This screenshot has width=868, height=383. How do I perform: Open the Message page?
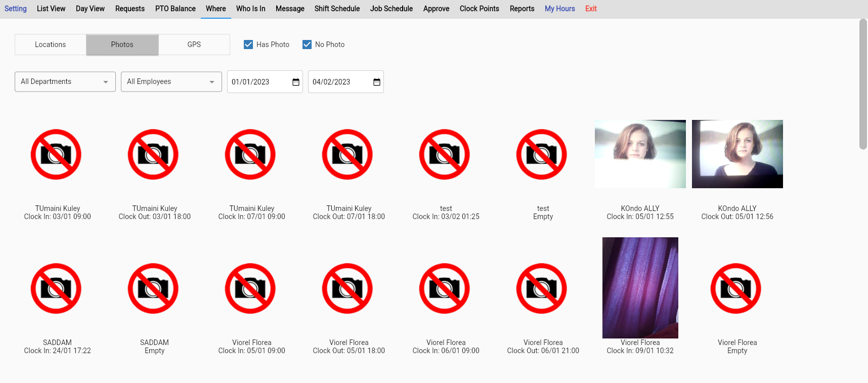click(290, 9)
